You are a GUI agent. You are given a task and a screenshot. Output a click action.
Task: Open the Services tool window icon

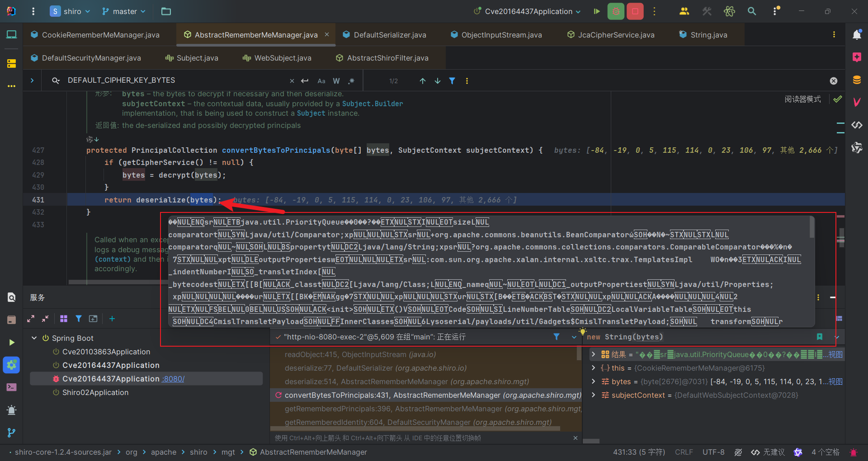click(11, 365)
